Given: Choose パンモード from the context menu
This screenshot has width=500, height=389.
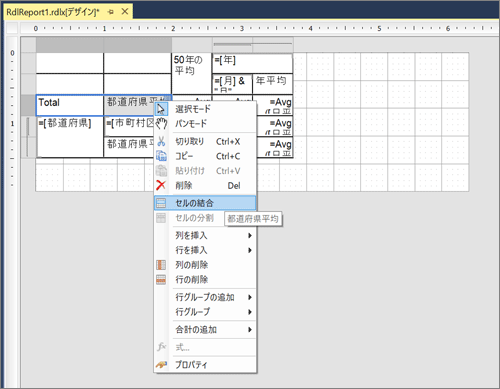Looking at the screenshot, I should pyautogui.click(x=205, y=124).
